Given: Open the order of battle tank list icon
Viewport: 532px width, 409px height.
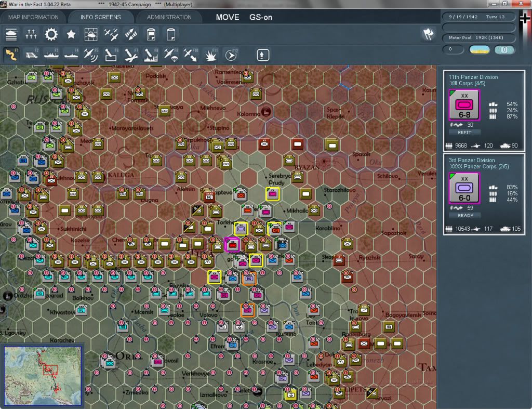Looking at the screenshot, I should [11, 35].
